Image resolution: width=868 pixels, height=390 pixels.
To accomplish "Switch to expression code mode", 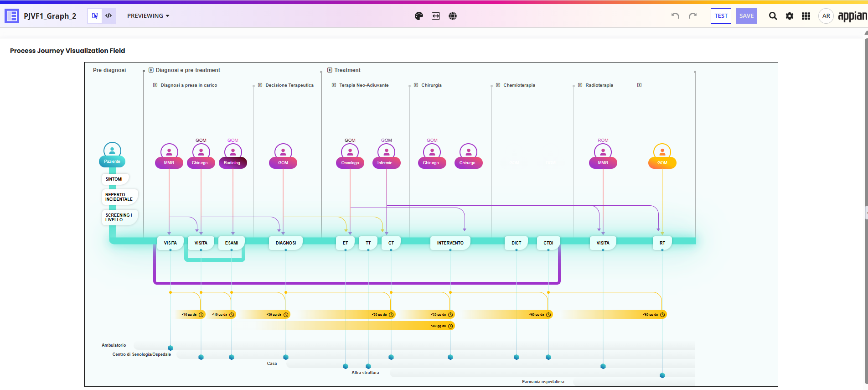I will point(108,16).
